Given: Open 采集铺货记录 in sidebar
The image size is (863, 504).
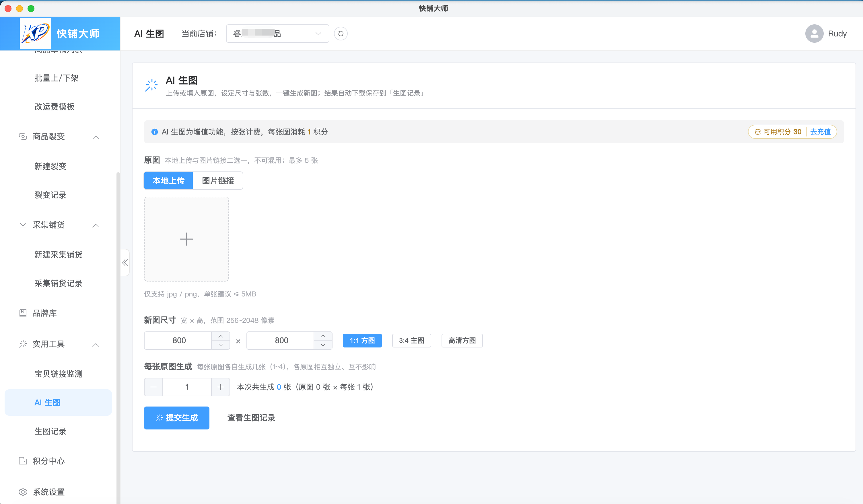Looking at the screenshot, I should (x=58, y=283).
